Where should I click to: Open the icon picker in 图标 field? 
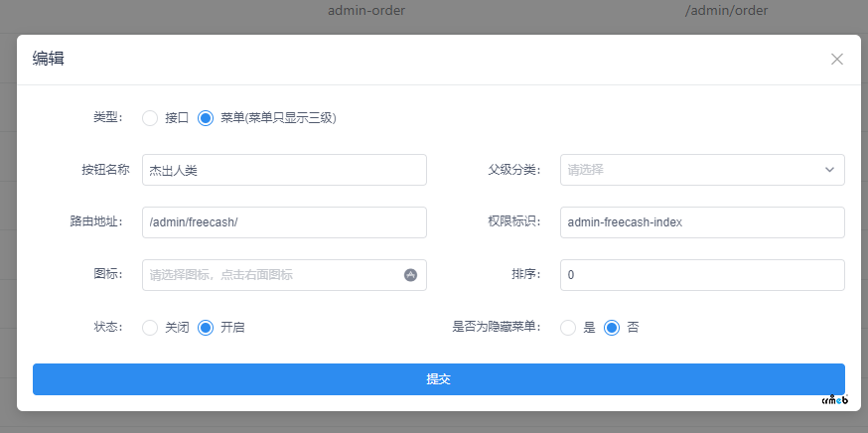point(410,275)
